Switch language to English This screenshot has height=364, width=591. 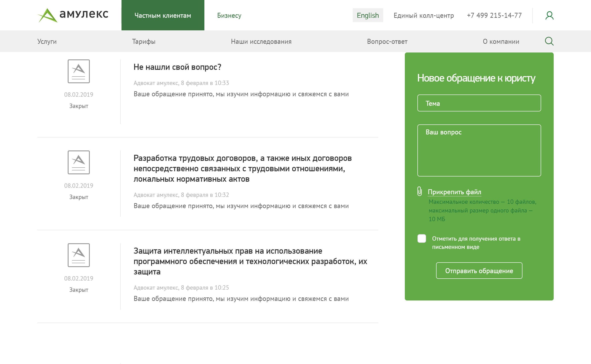click(x=368, y=15)
